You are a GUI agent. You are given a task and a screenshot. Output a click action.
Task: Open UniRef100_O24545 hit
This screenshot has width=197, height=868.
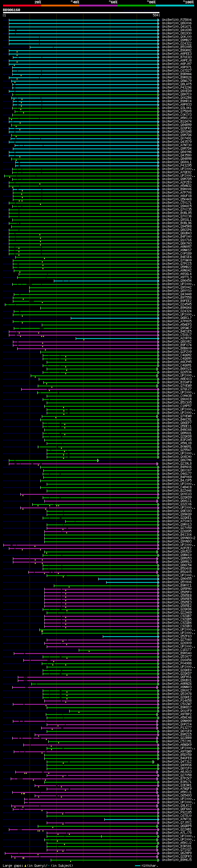(x=177, y=304)
